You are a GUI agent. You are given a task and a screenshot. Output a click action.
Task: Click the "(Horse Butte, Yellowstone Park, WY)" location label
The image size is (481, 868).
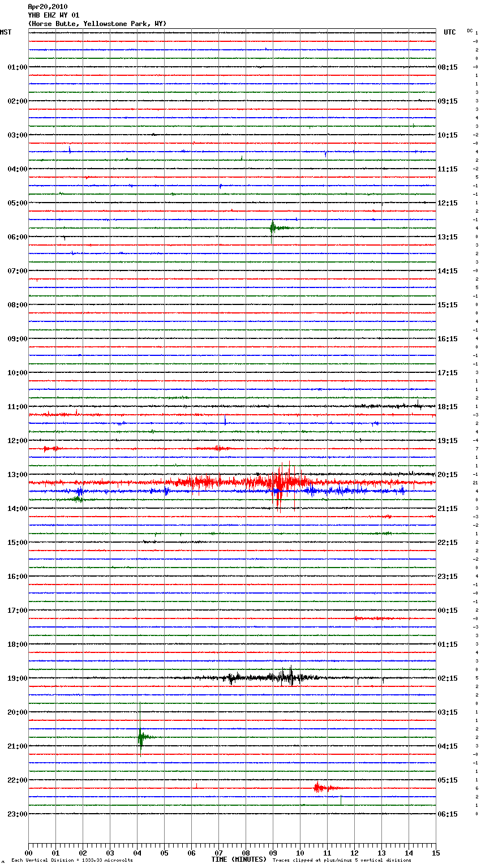97,24
